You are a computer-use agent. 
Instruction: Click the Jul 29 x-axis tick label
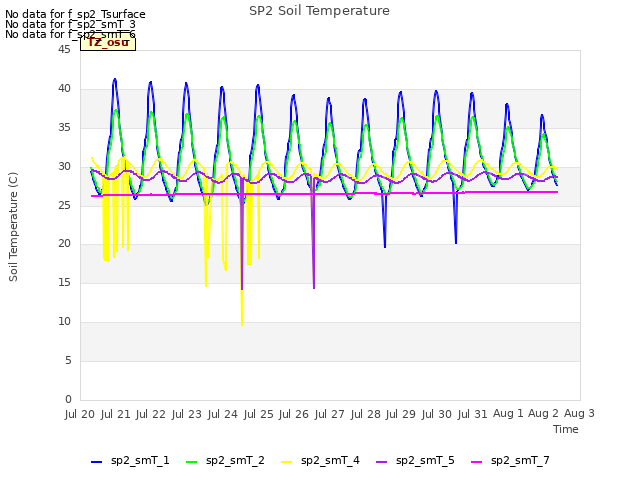(401, 414)
